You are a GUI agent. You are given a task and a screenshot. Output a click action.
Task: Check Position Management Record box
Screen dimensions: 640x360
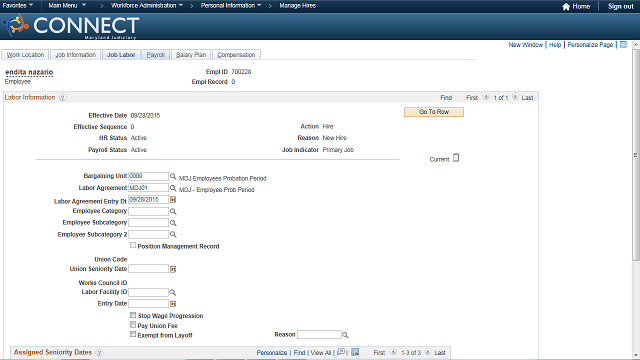(x=133, y=245)
